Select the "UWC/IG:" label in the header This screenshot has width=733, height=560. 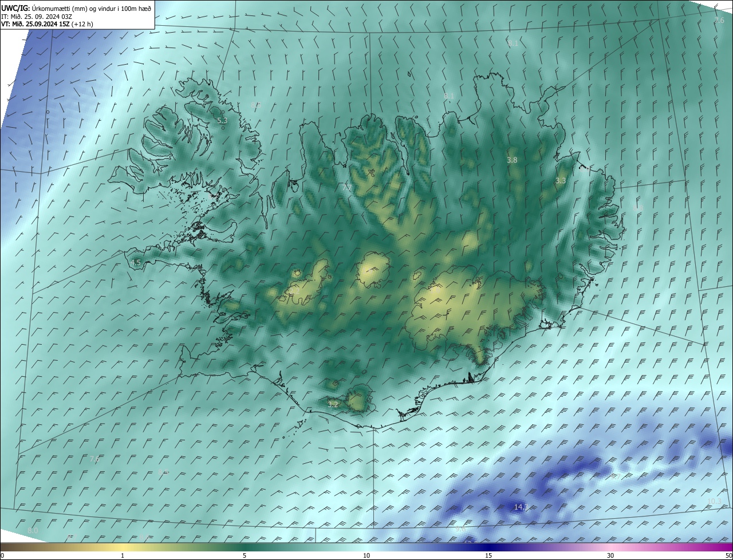(15, 8)
